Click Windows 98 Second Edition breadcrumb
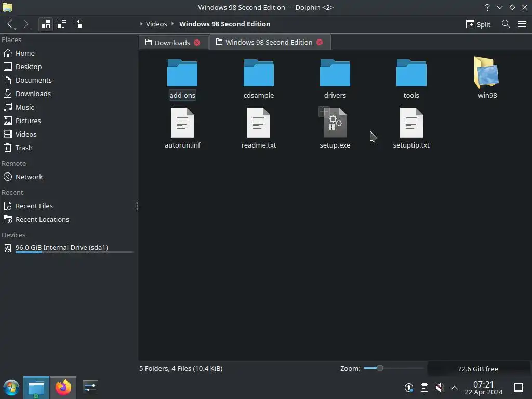This screenshot has height=399, width=532. point(224,24)
